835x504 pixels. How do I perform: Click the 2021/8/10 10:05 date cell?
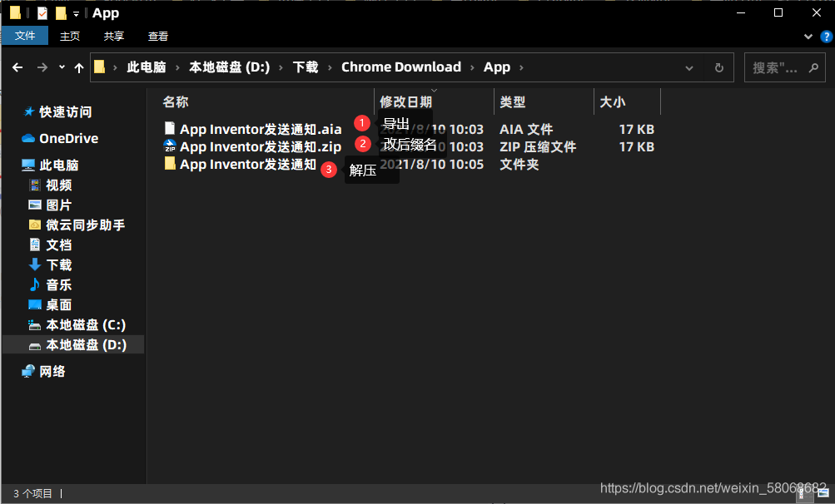tap(432, 165)
